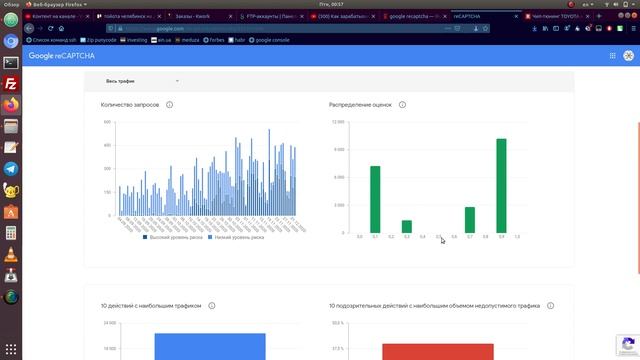
Task: Open the text editor from the dock
Action: pos(11,147)
